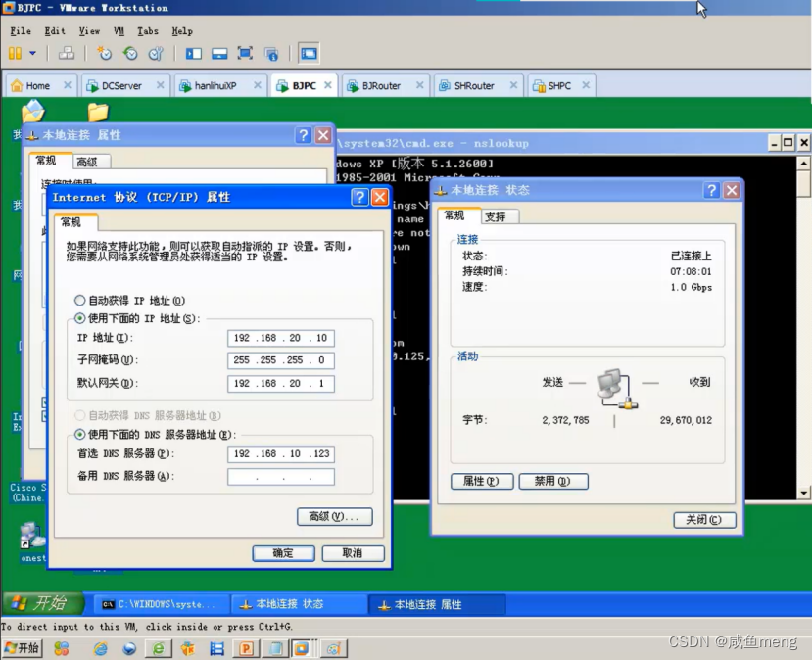Select 使用下面的 IP 地址 radio button

tap(79, 318)
